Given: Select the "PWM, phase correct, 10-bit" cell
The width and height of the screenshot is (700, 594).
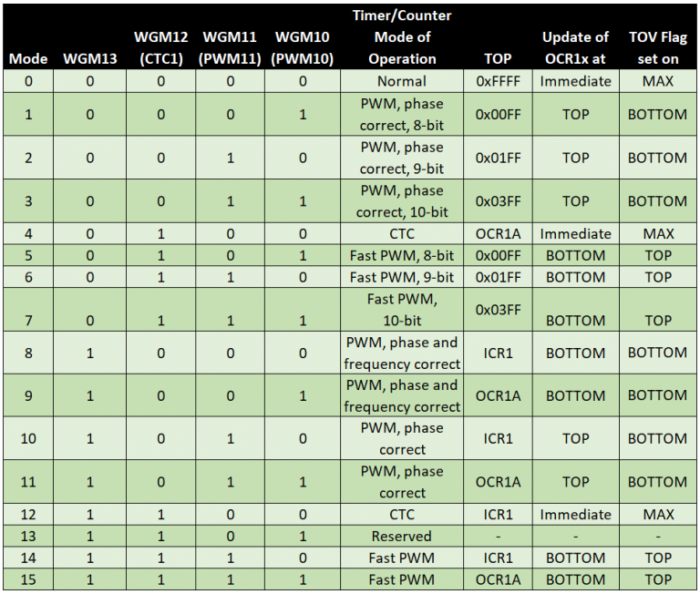Looking at the screenshot, I should (x=402, y=201).
